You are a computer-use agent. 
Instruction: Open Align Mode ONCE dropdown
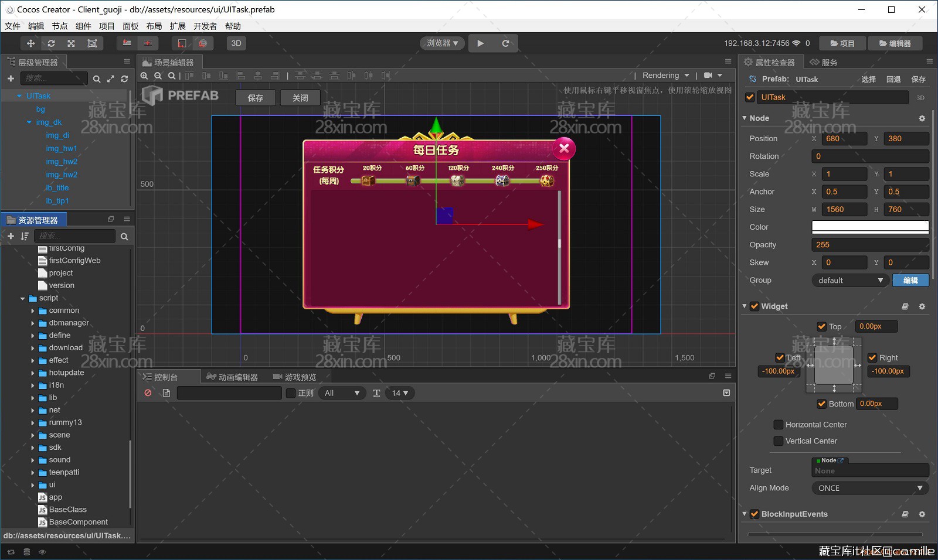click(x=870, y=488)
